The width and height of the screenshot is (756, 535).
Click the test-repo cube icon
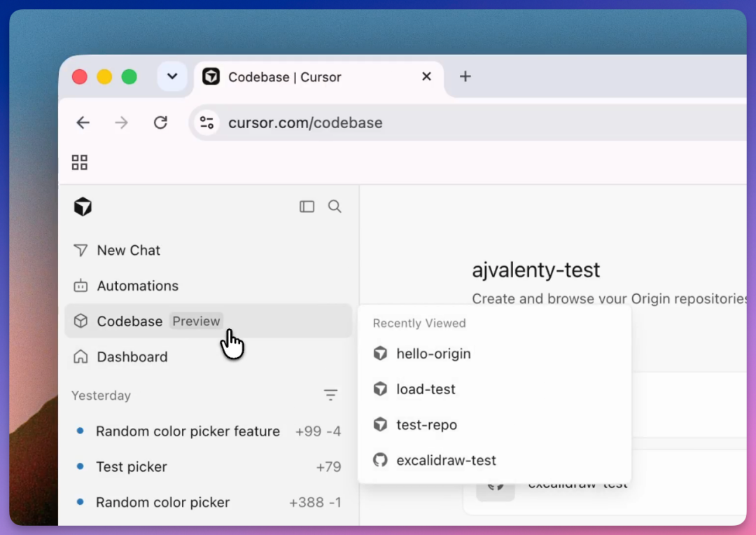point(380,424)
